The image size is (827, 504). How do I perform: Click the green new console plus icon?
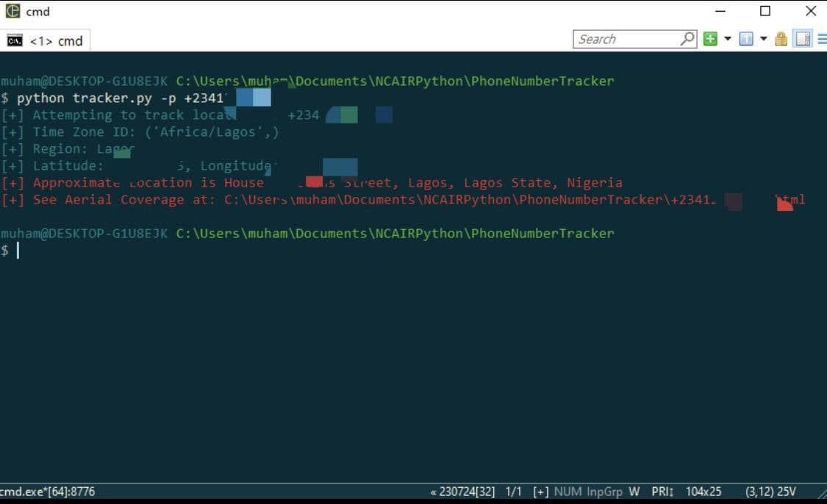point(710,39)
